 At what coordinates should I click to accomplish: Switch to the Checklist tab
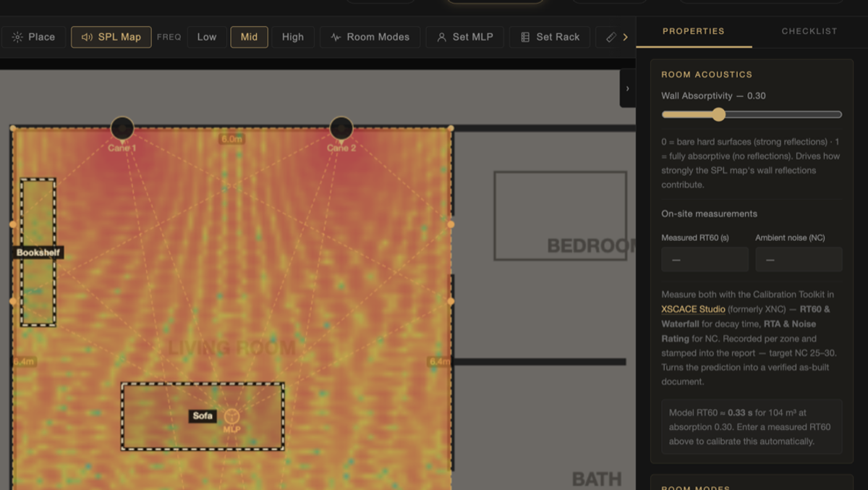point(809,31)
